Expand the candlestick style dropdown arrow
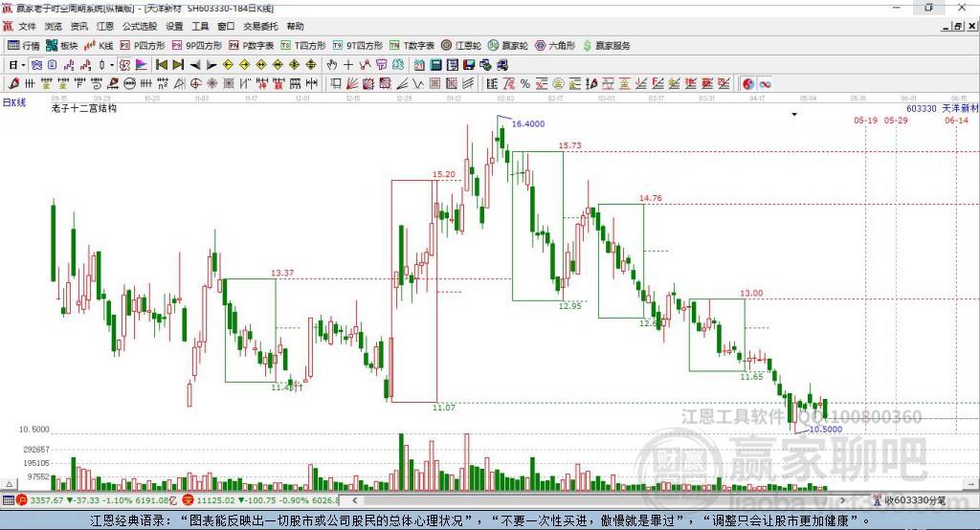The image size is (980, 530). pos(111,65)
